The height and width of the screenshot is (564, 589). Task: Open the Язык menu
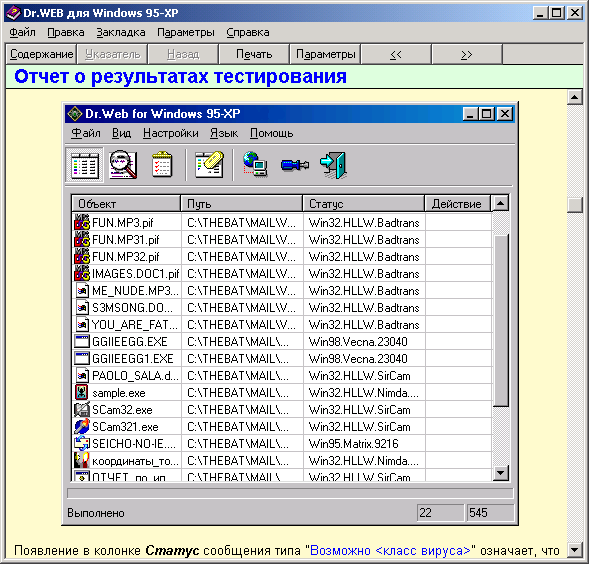[x=224, y=133]
